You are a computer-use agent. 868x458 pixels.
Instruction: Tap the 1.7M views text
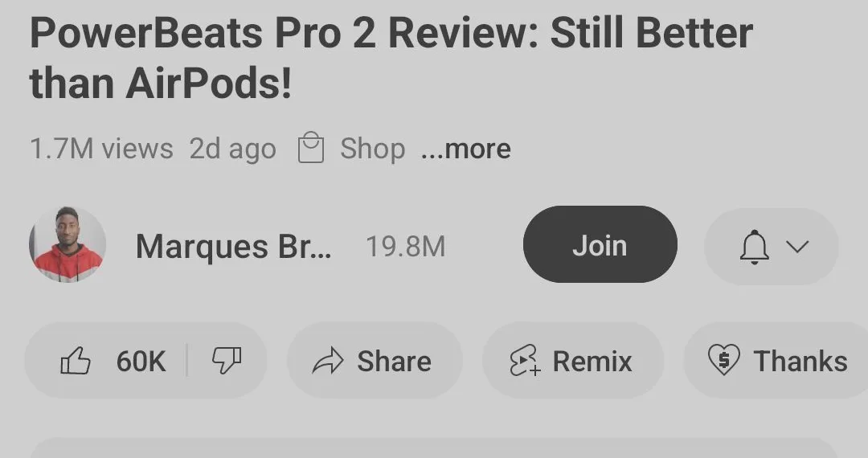click(101, 149)
